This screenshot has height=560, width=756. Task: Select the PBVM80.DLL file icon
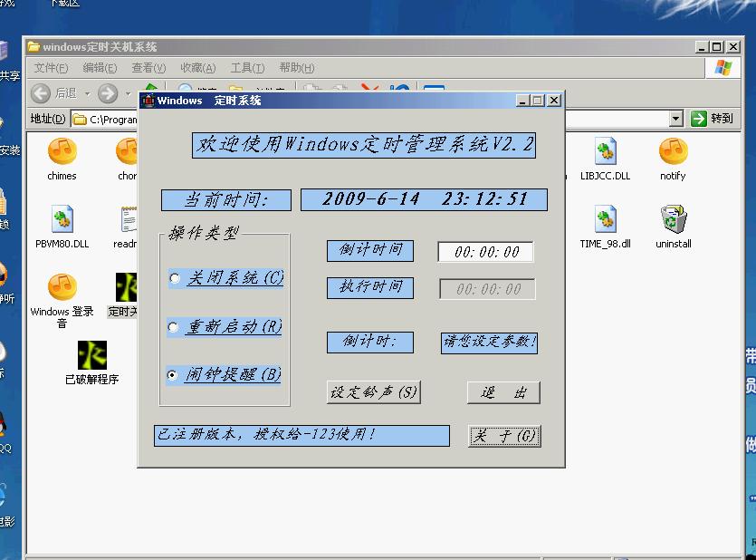[x=62, y=219]
